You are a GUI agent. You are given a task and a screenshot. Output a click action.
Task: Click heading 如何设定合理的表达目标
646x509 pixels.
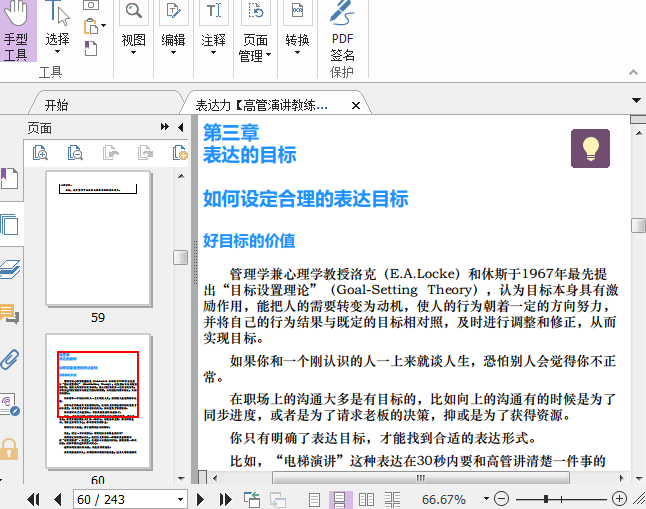(x=306, y=199)
